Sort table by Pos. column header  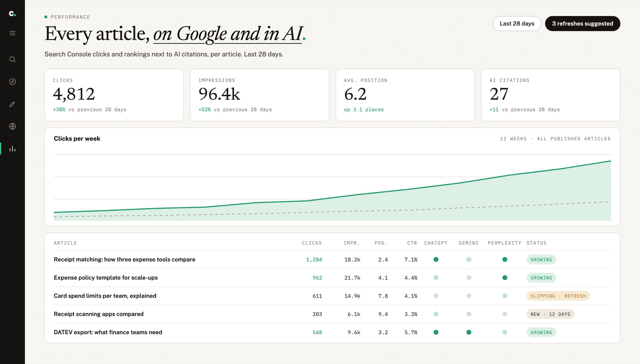pos(381,243)
